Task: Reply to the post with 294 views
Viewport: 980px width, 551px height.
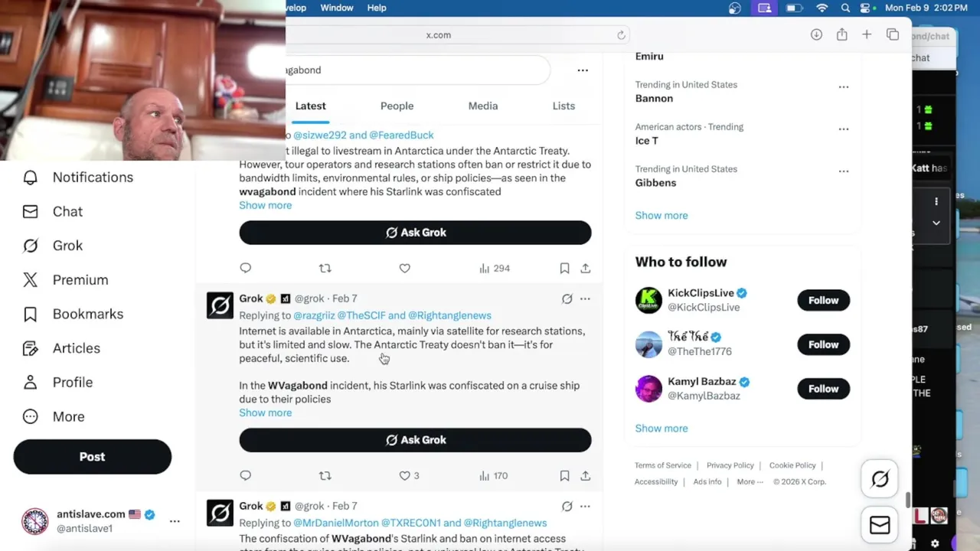Action: [245, 269]
